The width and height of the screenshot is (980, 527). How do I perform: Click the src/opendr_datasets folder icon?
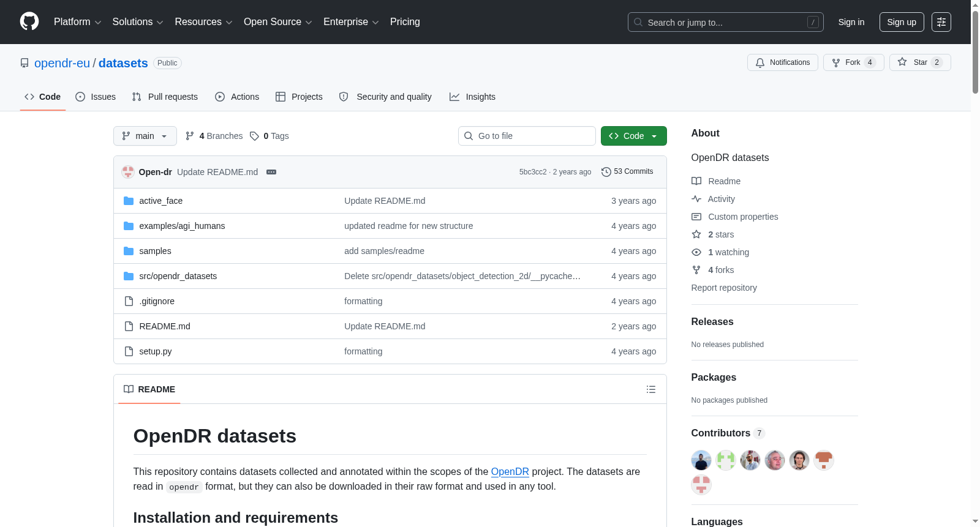pyautogui.click(x=129, y=276)
